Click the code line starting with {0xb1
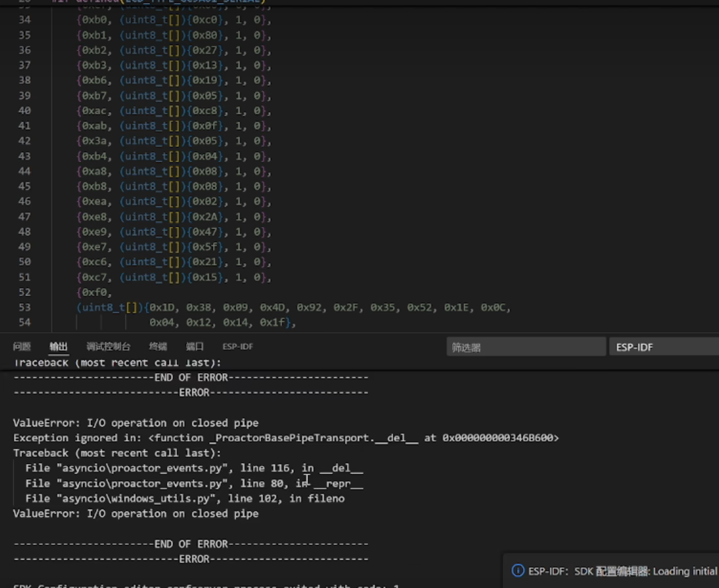The image size is (719, 588). pyautogui.click(x=174, y=35)
